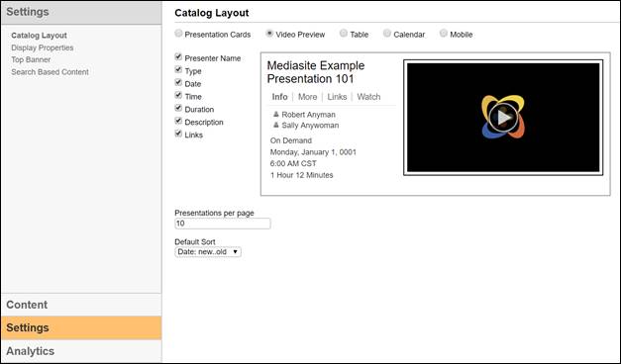Select the Presentation Cards layout option
The height and width of the screenshot is (364, 621).
pos(178,34)
